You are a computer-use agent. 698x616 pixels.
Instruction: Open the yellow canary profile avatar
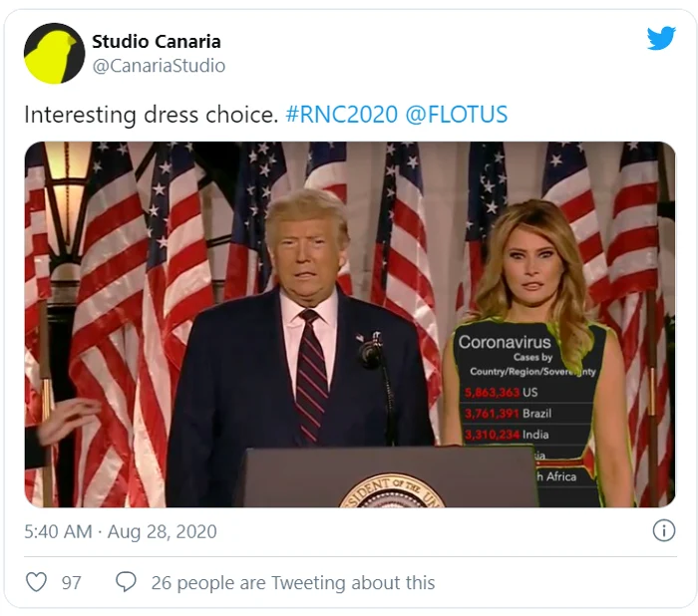54,54
